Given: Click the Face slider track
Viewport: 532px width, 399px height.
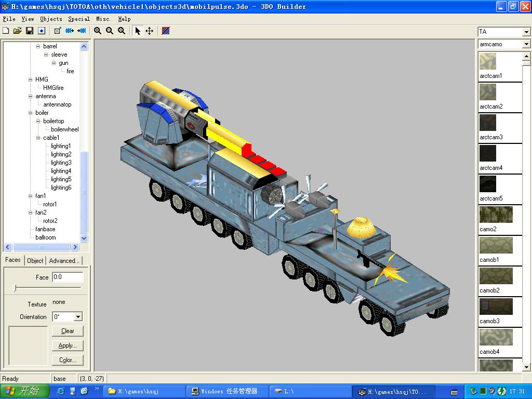Looking at the screenshot, I should coord(48,287).
